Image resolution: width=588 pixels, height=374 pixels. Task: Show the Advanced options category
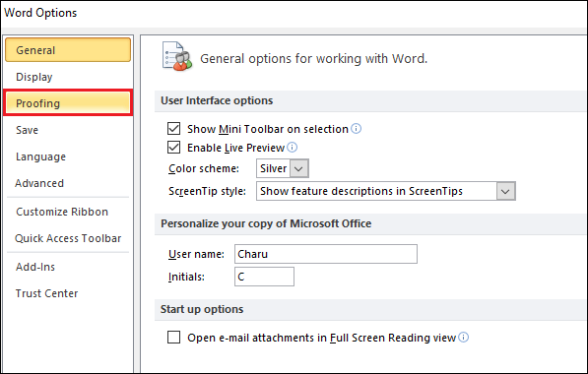pos(68,183)
